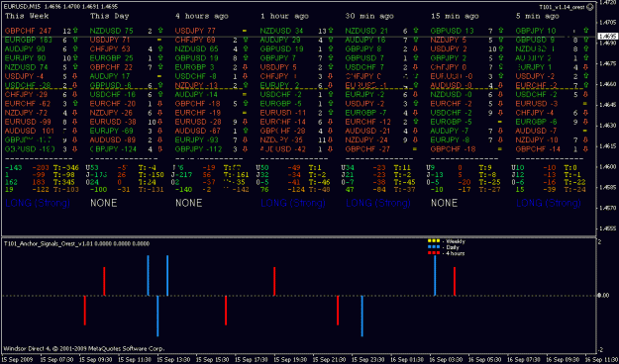
Task: Click the up arrow beside NZDUSD 21
Action: tap(416, 30)
